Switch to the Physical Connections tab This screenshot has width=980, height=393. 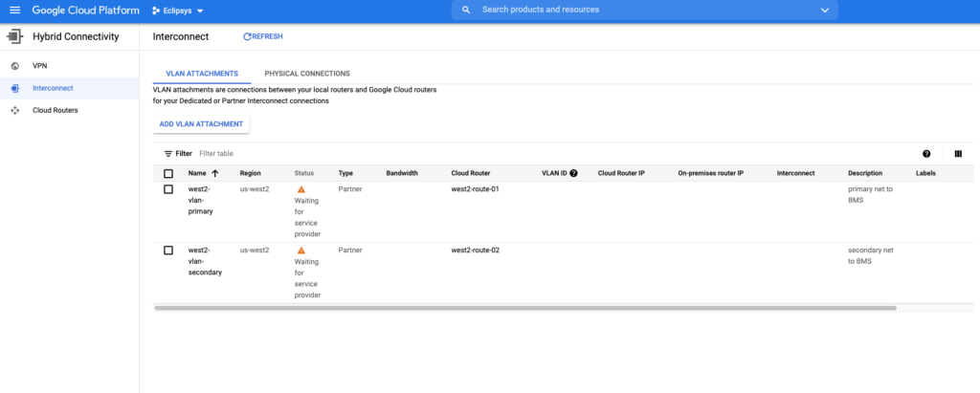(x=306, y=74)
